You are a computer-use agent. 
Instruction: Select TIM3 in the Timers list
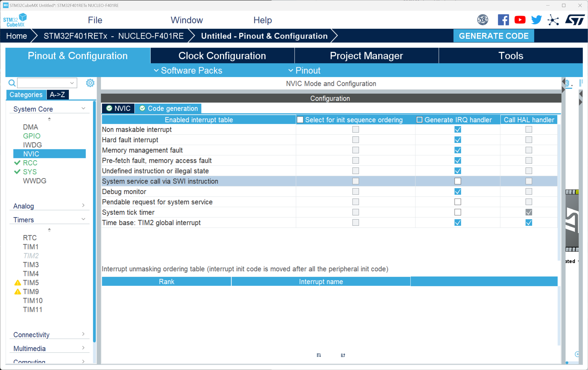click(x=31, y=264)
